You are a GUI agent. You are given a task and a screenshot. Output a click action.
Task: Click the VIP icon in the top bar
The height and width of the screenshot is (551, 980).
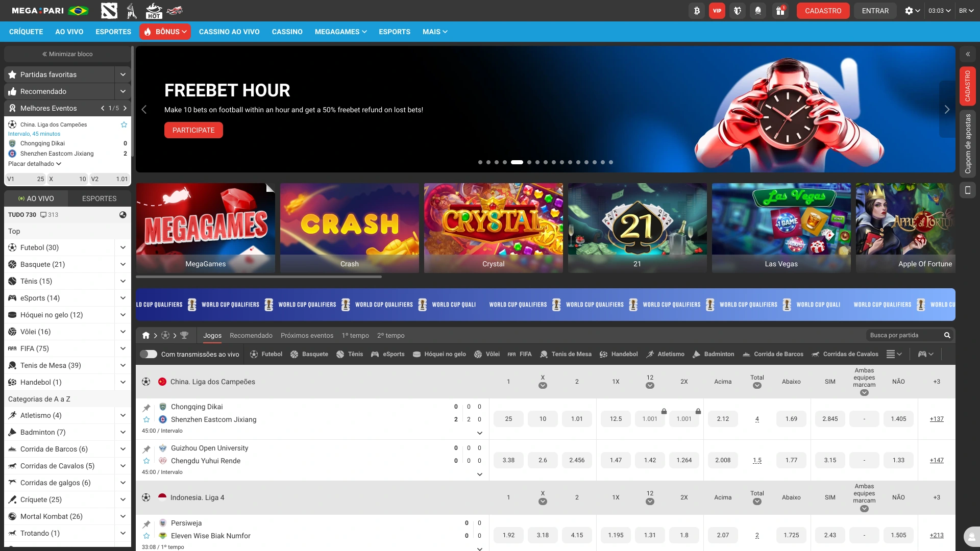[717, 10]
